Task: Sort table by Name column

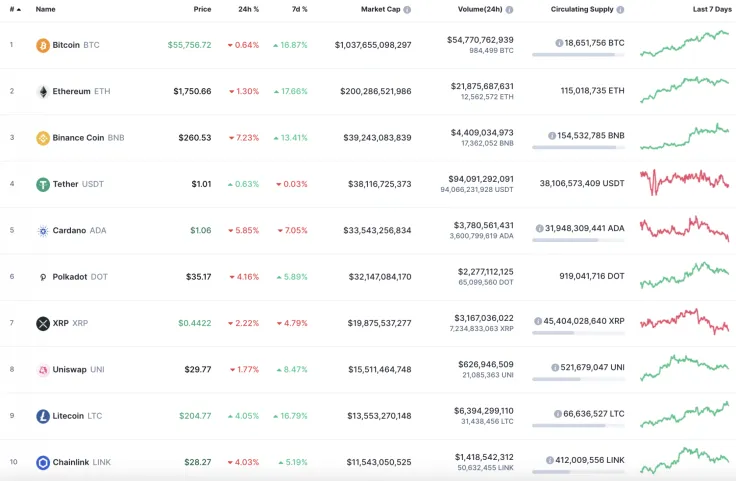Action: click(x=46, y=9)
